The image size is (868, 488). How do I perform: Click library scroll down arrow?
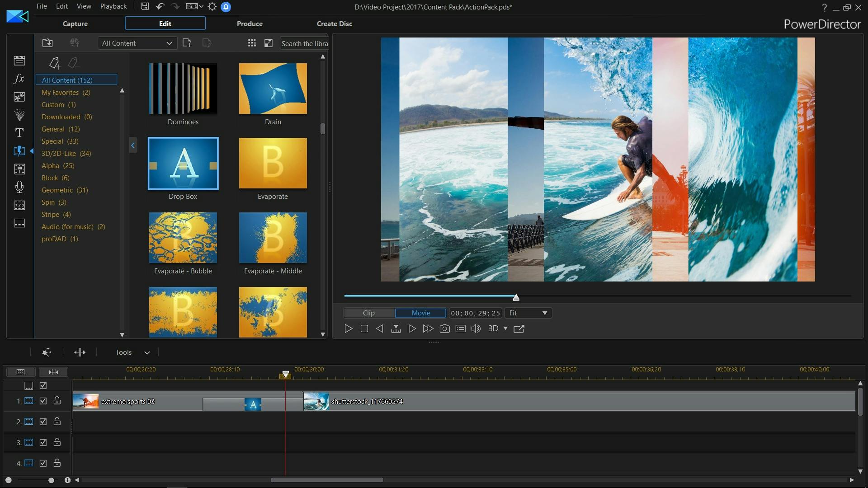(323, 335)
